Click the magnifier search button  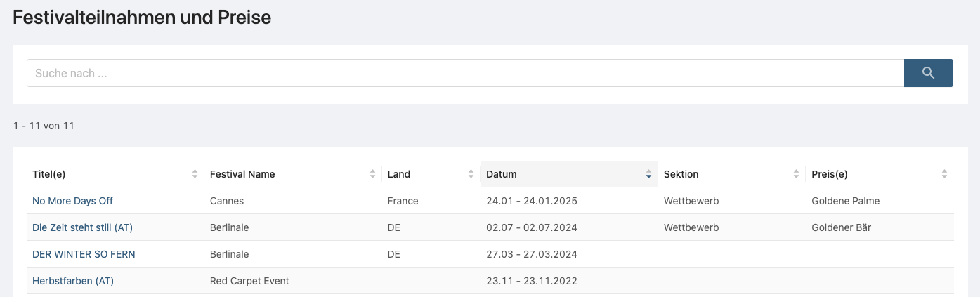tap(928, 73)
